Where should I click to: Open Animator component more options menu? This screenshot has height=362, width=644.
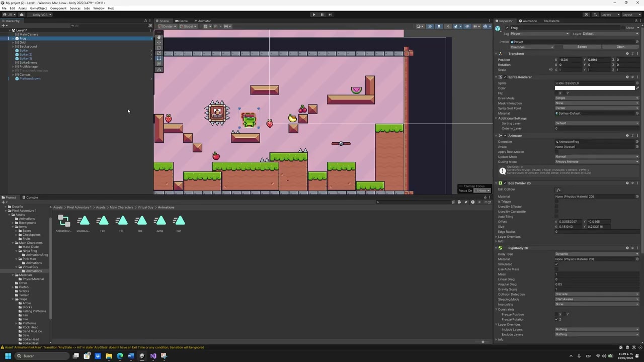[637, 136]
